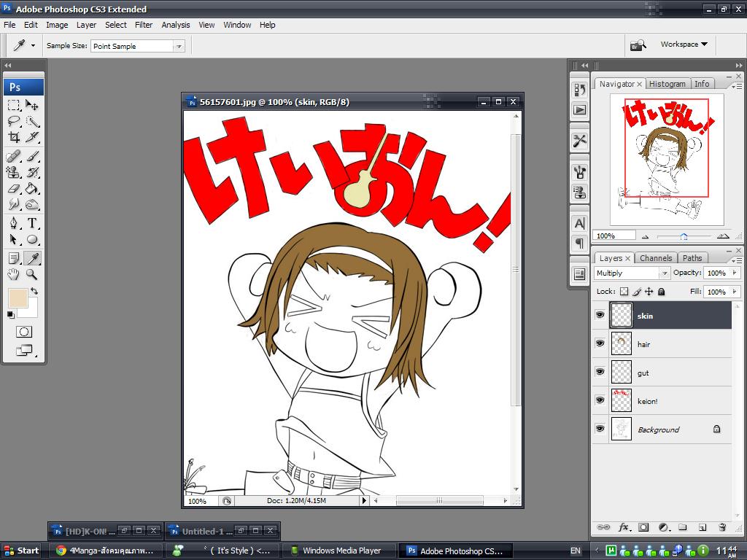The width and height of the screenshot is (747, 560).
Task: Select the Pen tool
Action: pyautogui.click(x=14, y=223)
